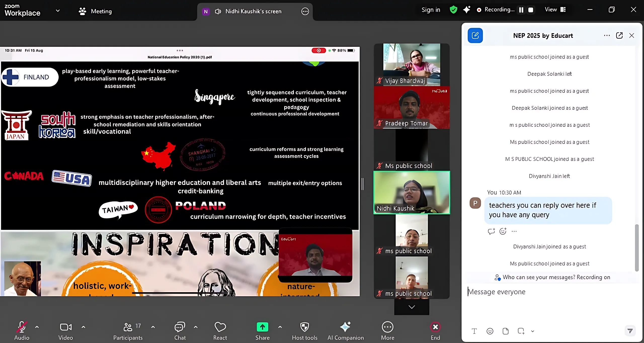Click the shared PDF title text
The image size is (644, 343).
tap(180, 57)
